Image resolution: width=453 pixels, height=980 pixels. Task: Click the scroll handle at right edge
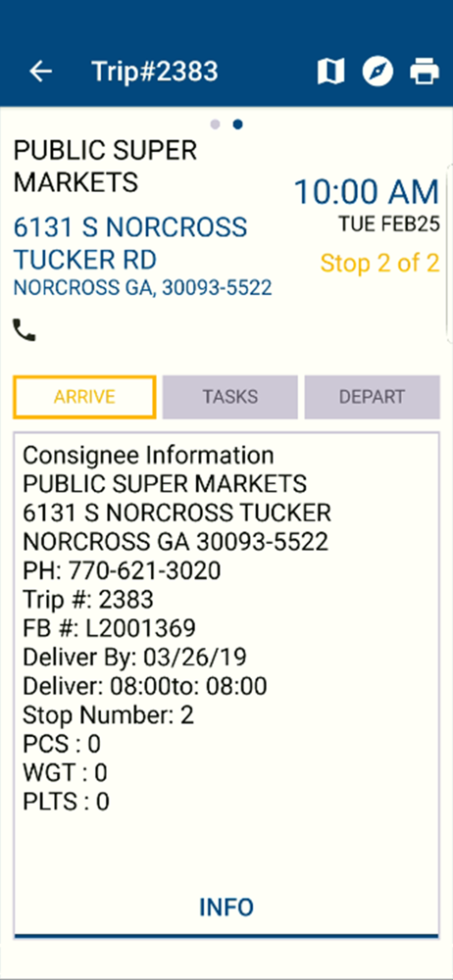coord(450,253)
